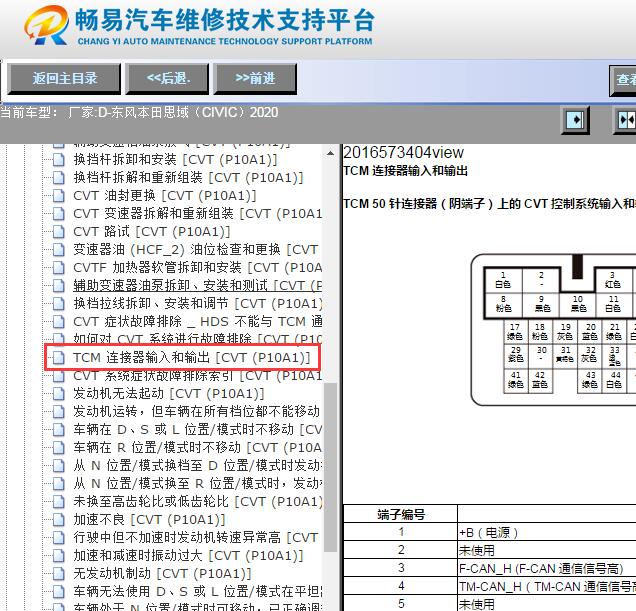Click document icon beside 未换至高齿轮比或低齿轮比
This screenshot has height=611, width=636.
(59, 502)
